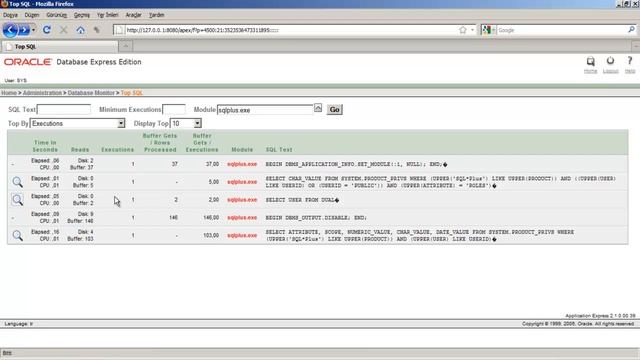Open the URL bar dropdown arrow
Screen dimensions: 640x360
472,30
